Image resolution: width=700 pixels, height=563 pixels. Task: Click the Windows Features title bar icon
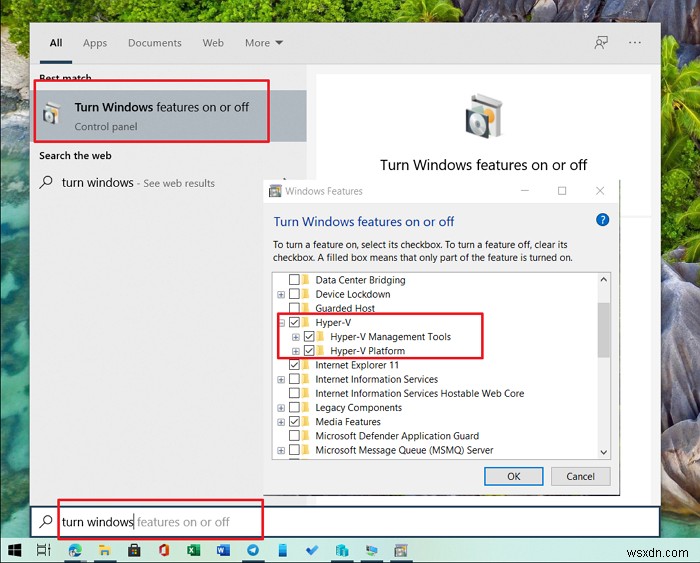tap(275, 191)
